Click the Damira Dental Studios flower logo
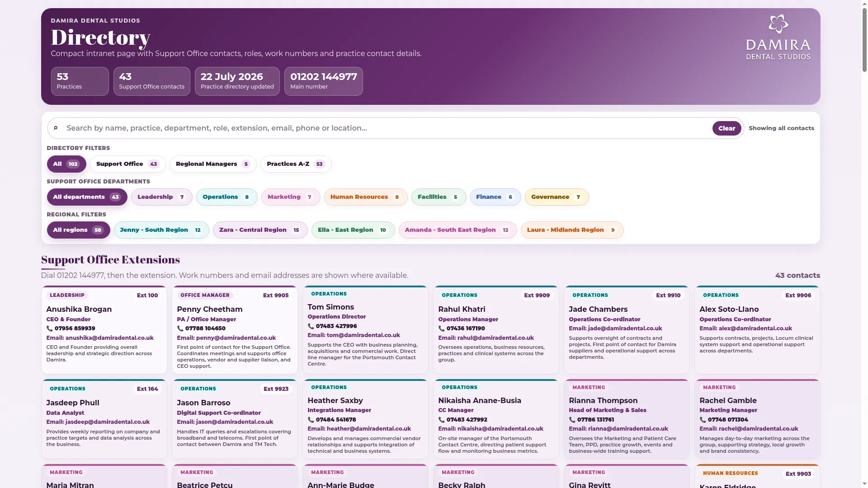This screenshot has width=868, height=488. pyautogui.click(x=778, y=24)
